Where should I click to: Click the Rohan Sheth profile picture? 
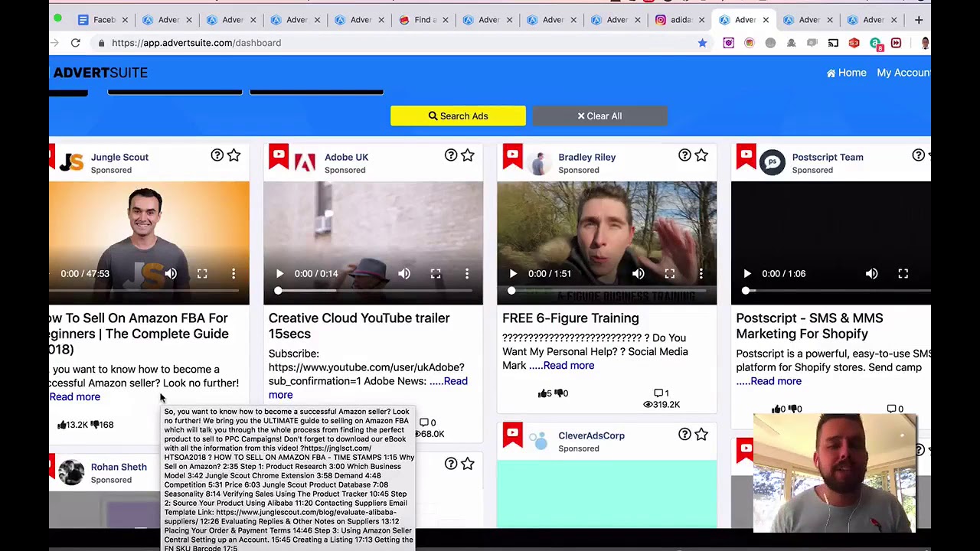[x=71, y=473]
